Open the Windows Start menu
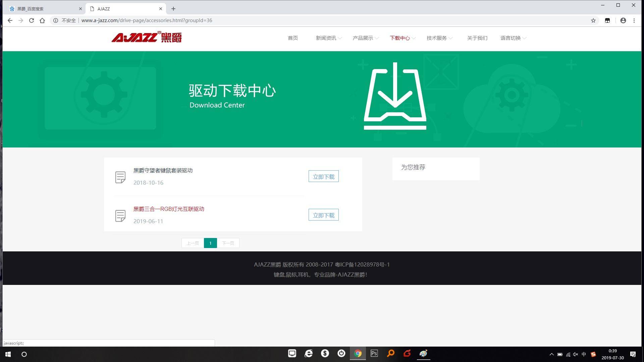This screenshot has width=644, height=362. click(x=8, y=354)
